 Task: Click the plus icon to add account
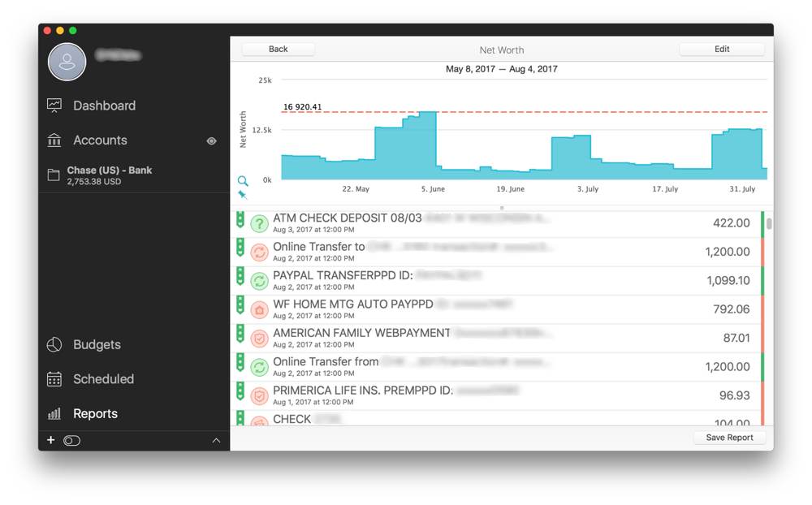(x=50, y=440)
